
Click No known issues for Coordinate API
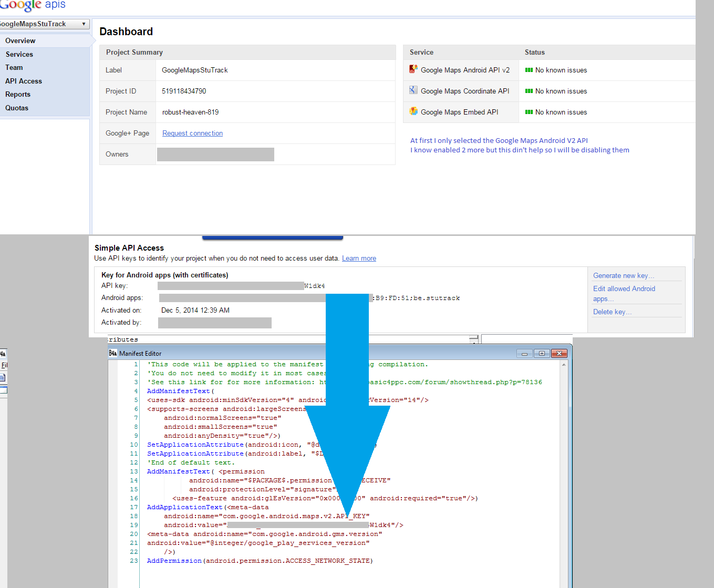click(x=561, y=91)
